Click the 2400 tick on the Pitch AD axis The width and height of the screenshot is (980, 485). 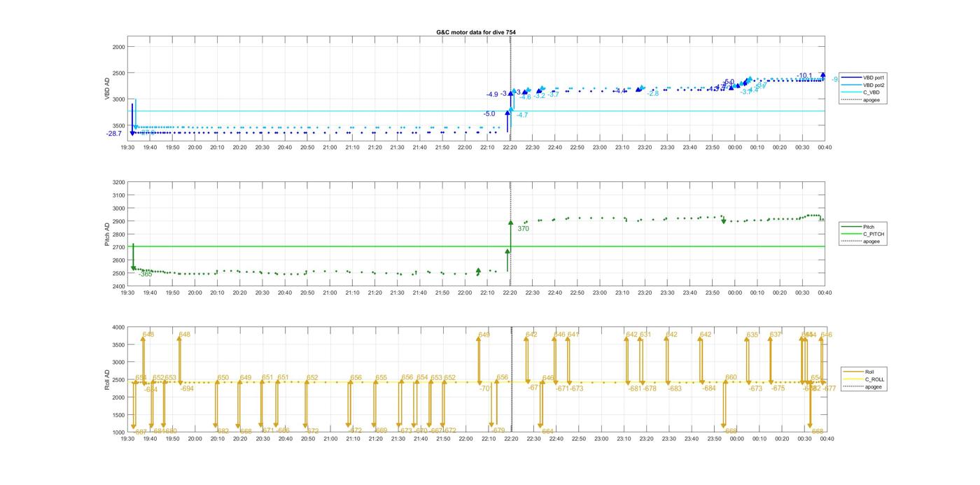point(118,287)
